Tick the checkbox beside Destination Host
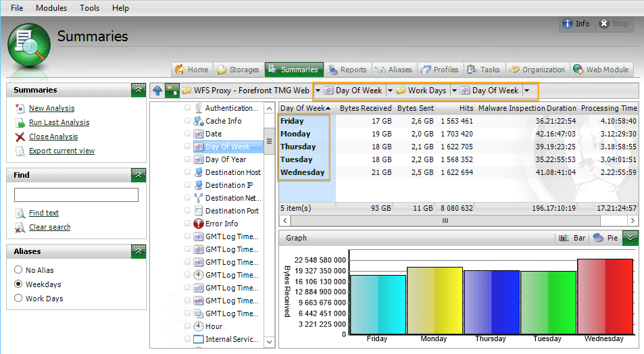Viewport: 644px width, 354px height. (x=187, y=172)
